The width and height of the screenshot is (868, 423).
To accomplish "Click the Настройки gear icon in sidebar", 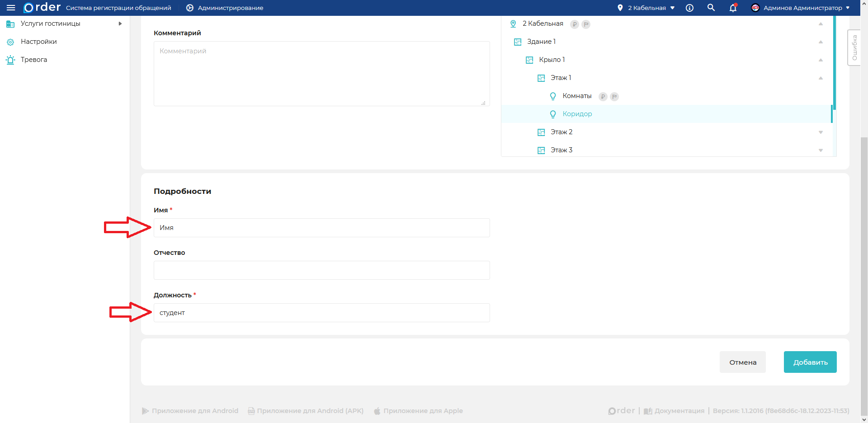I will [x=10, y=42].
